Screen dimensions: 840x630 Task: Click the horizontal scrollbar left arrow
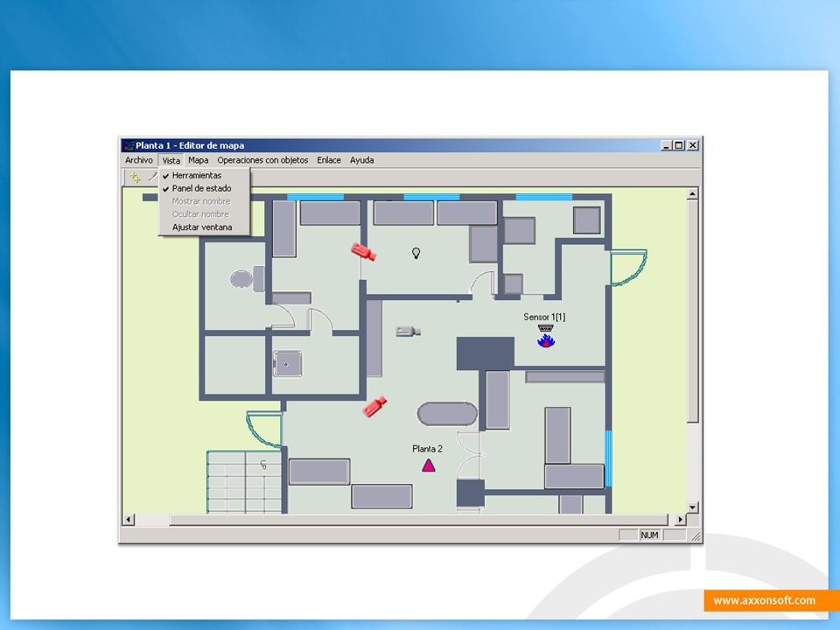129,519
